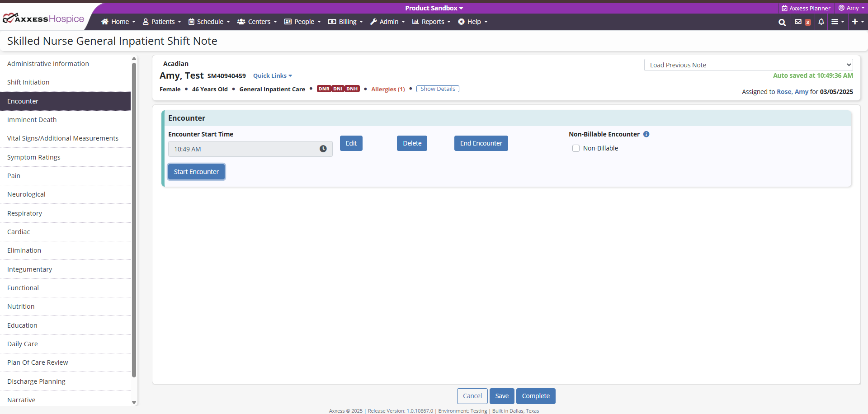This screenshot has width=868, height=414.
Task: Expand the Quick Links dropdown
Action: tap(273, 76)
